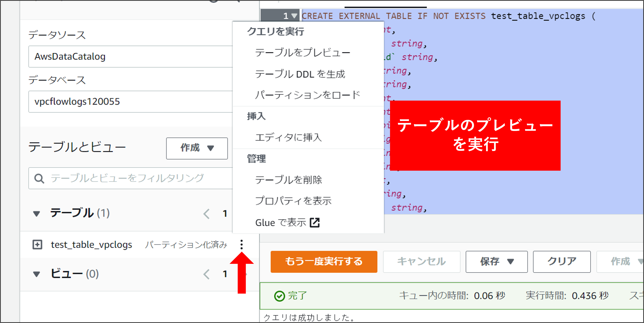
Task: Open 作成 dropdown beside テーブルとビュー
Action: point(197,148)
